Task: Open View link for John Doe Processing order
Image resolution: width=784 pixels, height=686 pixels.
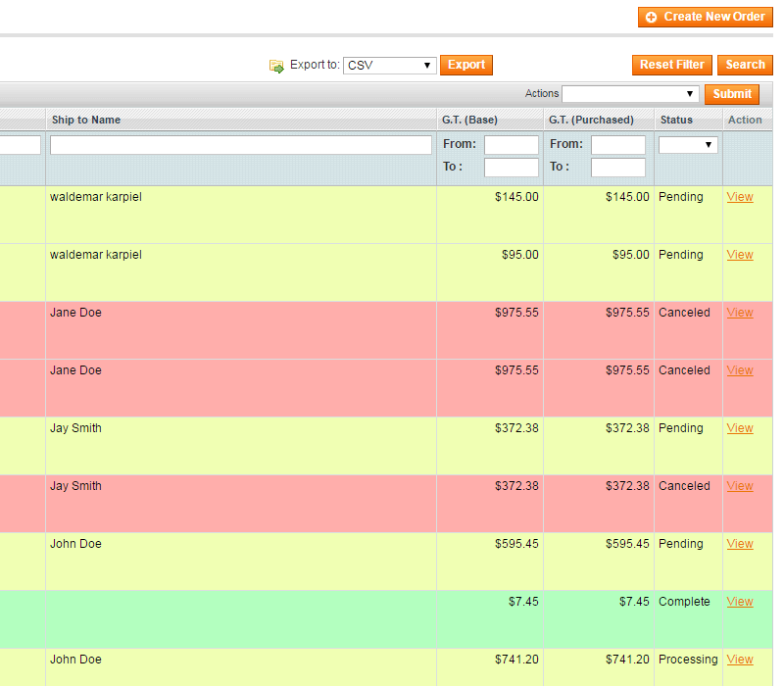Action: (x=740, y=660)
